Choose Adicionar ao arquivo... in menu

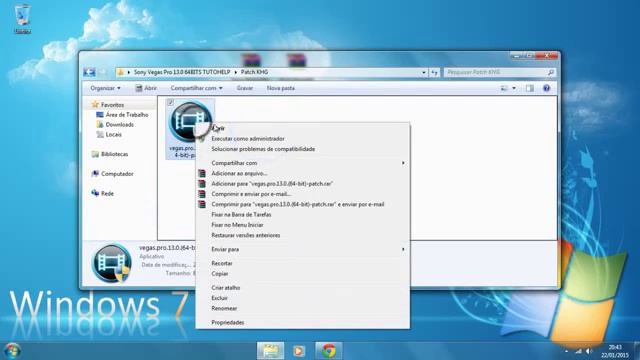point(303,173)
